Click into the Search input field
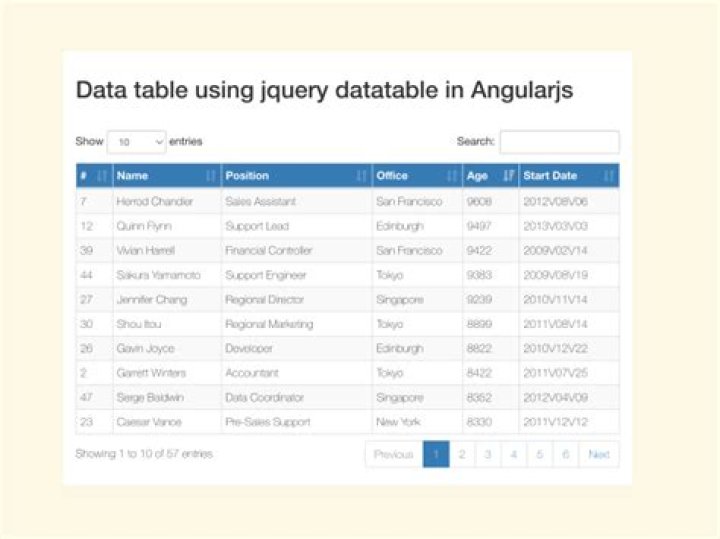 click(x=559, y=142)
